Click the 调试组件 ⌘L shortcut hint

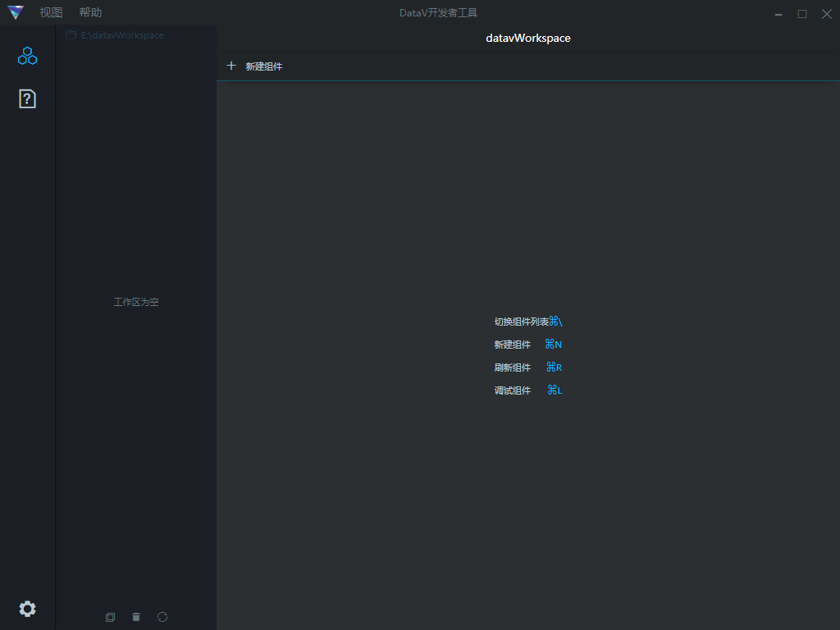coord(528,390)
